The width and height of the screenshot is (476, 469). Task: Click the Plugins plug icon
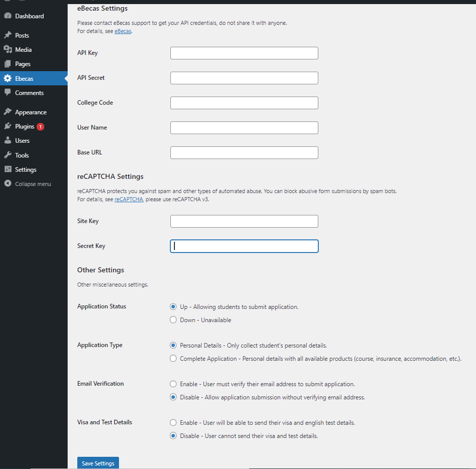8,126
